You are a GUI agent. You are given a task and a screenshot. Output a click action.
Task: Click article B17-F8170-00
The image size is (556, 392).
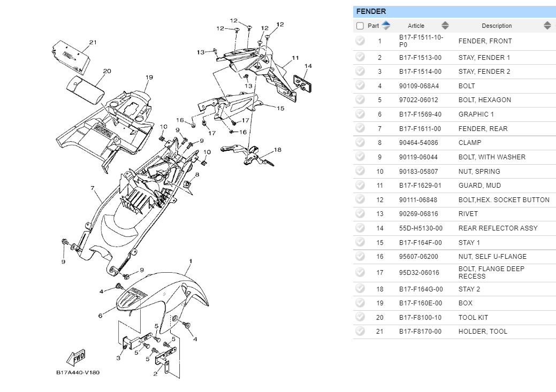420,332
